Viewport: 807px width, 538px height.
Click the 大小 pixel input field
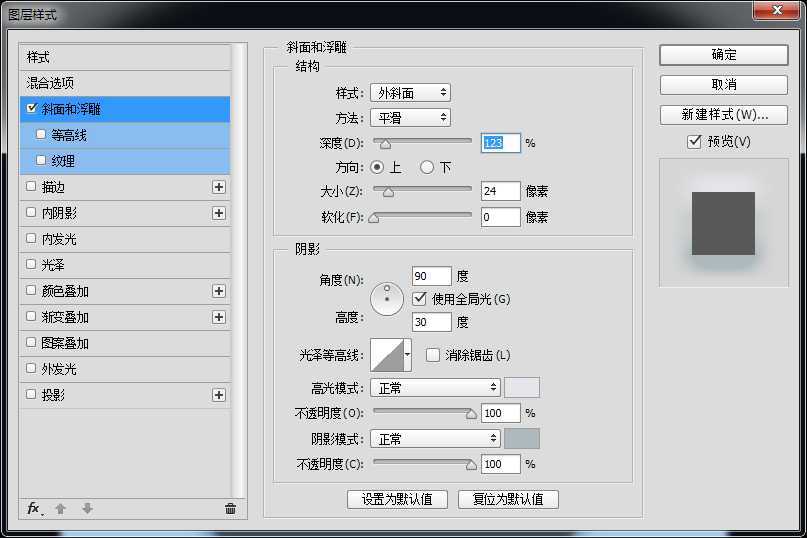[500, 191]
